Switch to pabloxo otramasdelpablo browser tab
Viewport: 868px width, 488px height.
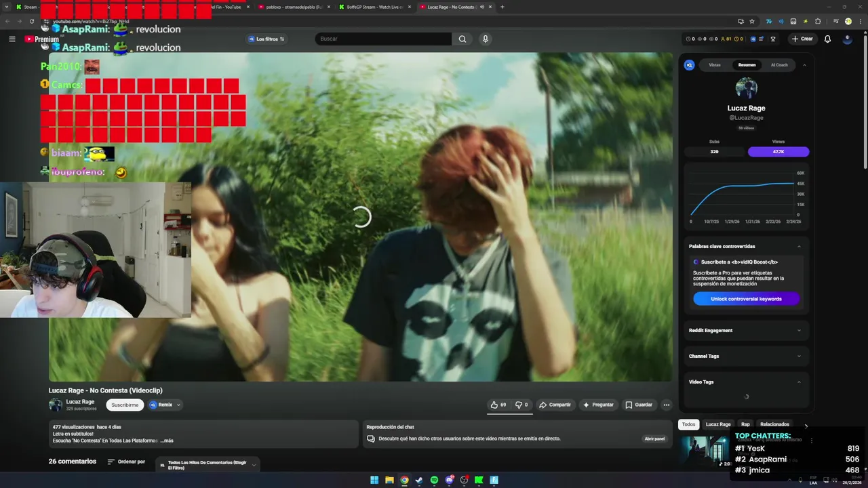294,7
